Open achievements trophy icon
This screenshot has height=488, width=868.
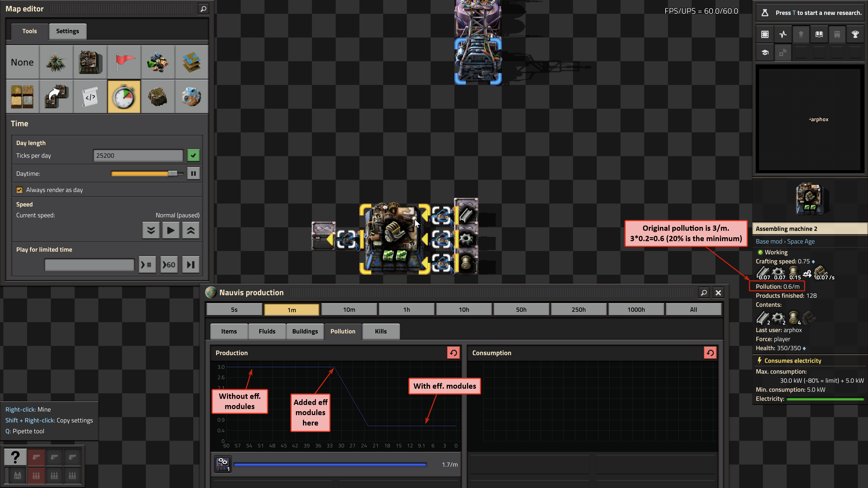tap(855, 34)
